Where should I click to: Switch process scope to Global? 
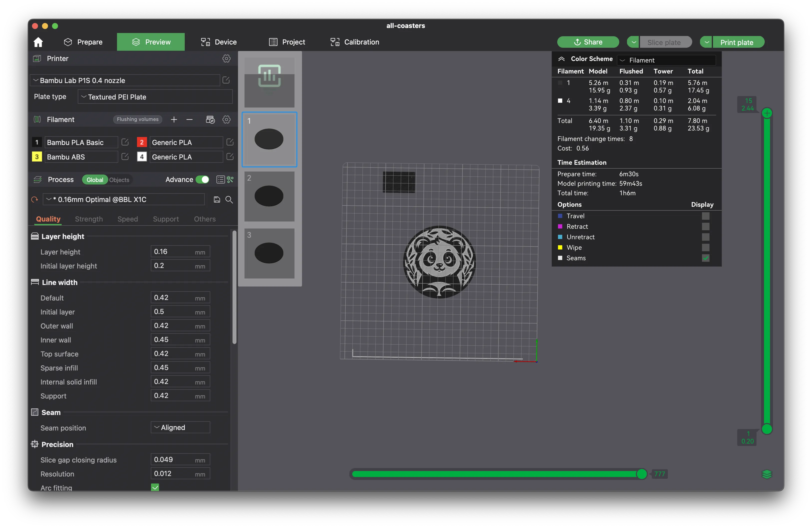(95, 180)
